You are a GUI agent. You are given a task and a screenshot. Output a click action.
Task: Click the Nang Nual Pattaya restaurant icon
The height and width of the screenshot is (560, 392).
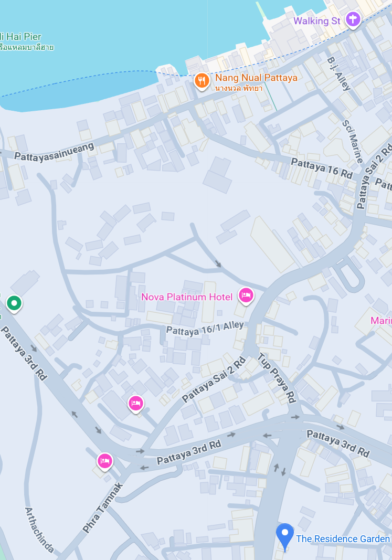(202, 81)
